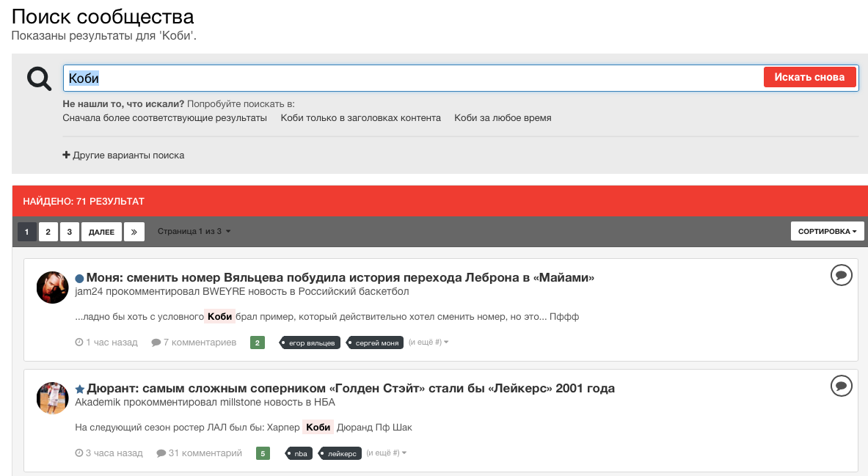The height and width of the screenshot is (476, 868).
Task: Click green reputation badge showing 2
Action: coord(258,343)
